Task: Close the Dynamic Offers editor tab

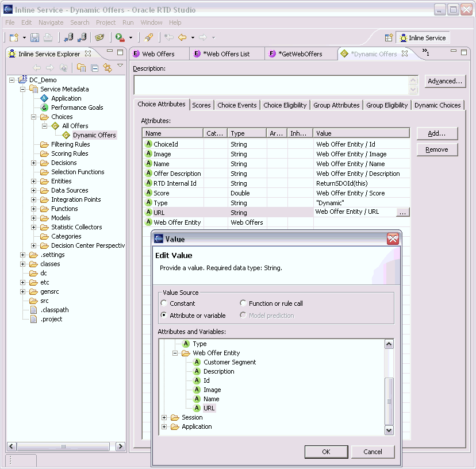Action: coord(405,53)
